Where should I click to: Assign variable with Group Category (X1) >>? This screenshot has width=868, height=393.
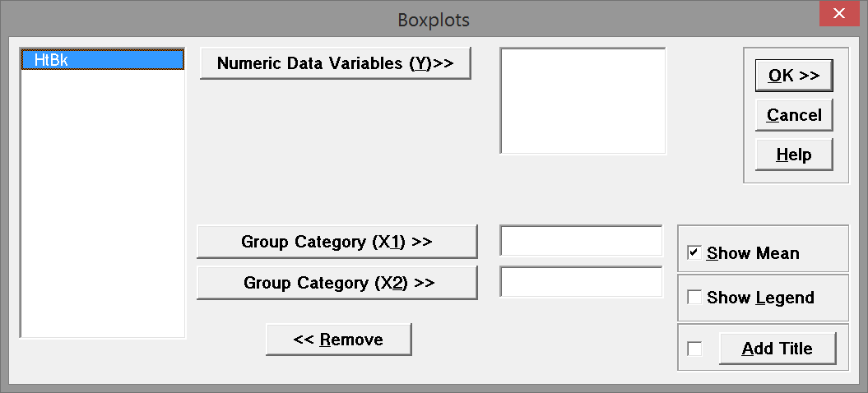click(x=337, y=242)
